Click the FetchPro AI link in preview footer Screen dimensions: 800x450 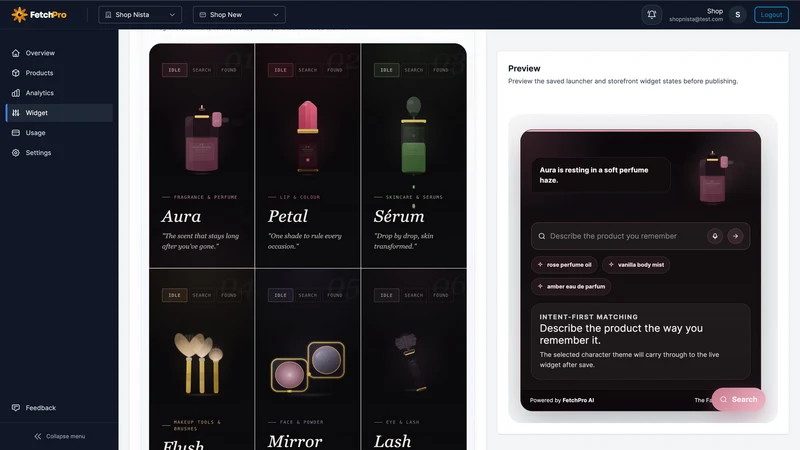click(x=578, y=401)
